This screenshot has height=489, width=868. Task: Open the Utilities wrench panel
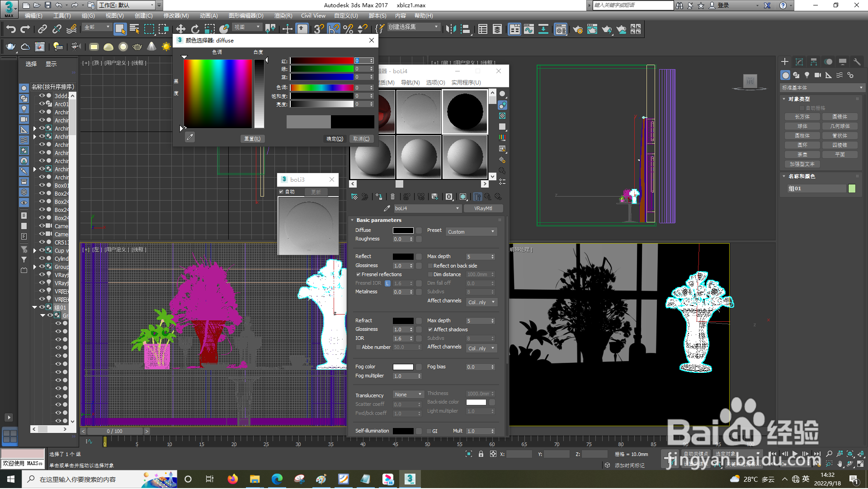point(857,62)
